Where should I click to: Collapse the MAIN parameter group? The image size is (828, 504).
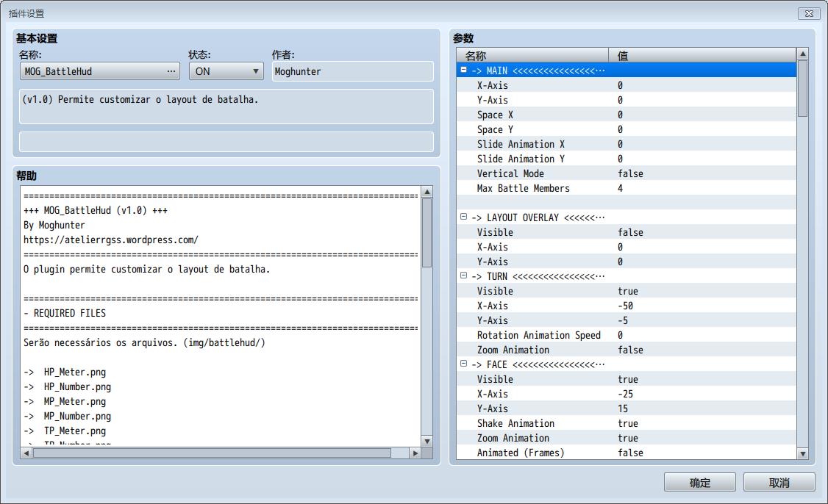point(464,71)
